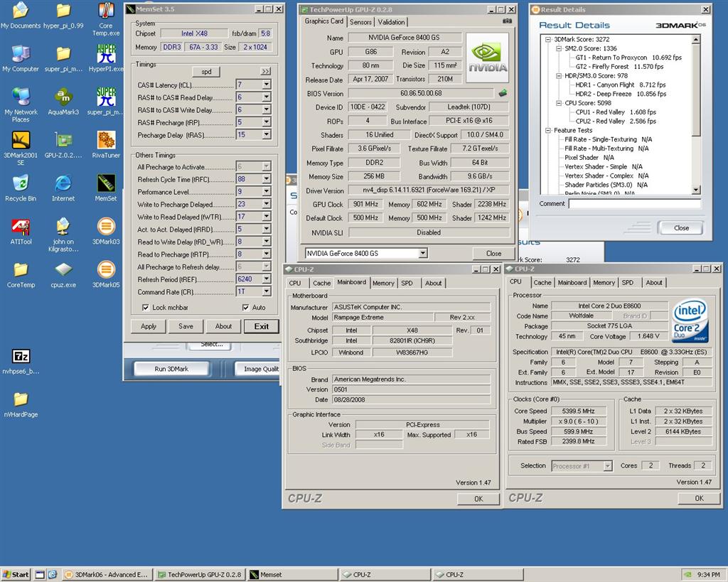Toggle the Auto checkbox in MemSet

[x=245, y=307]
